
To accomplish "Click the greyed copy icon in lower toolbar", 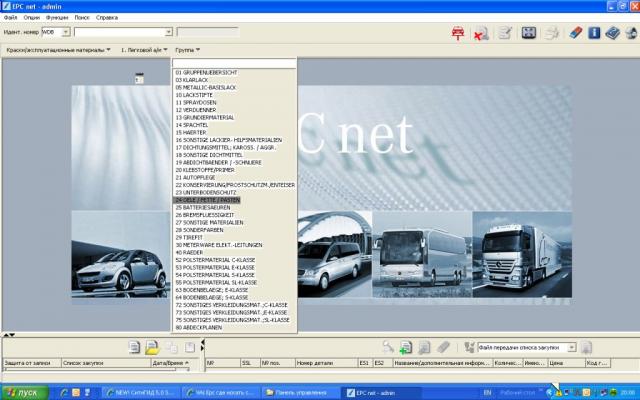I will click(171, 347).
